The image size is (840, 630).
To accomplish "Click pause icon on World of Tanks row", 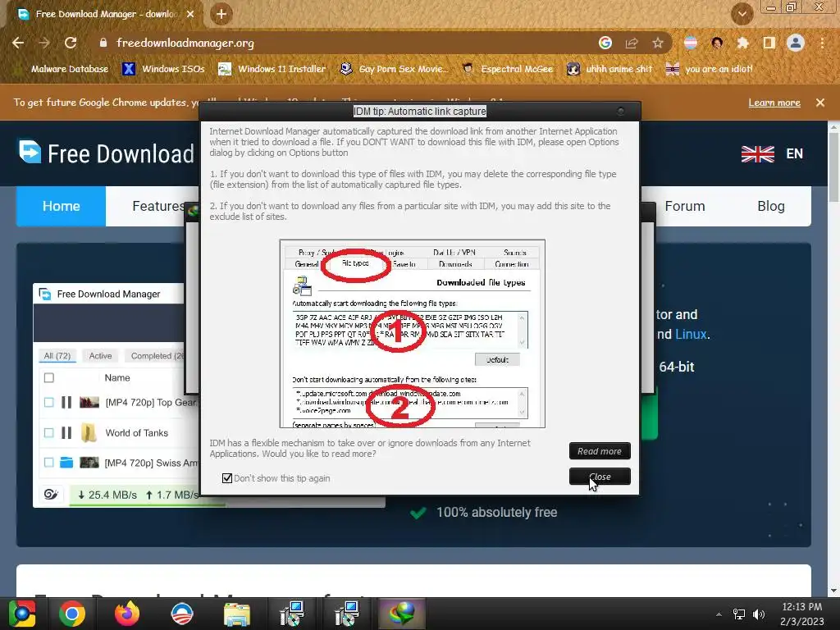I will pos(66,432).
